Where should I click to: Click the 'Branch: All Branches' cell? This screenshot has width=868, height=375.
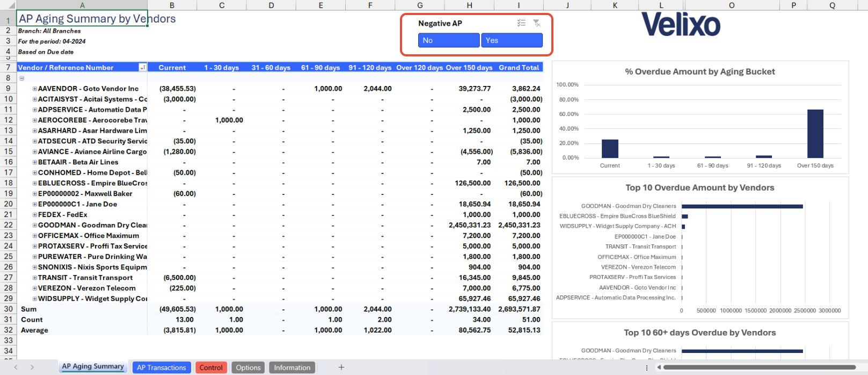pyautogui.click(x=49, y=31)
